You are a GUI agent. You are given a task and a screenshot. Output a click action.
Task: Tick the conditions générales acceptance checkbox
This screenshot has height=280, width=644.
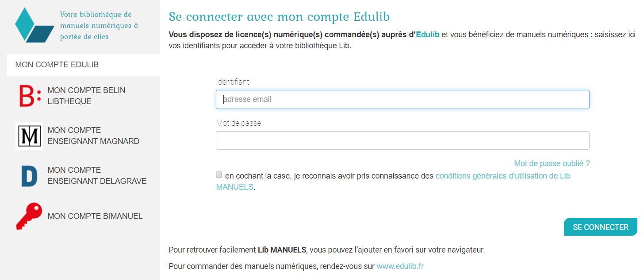[x=219, y=175]
